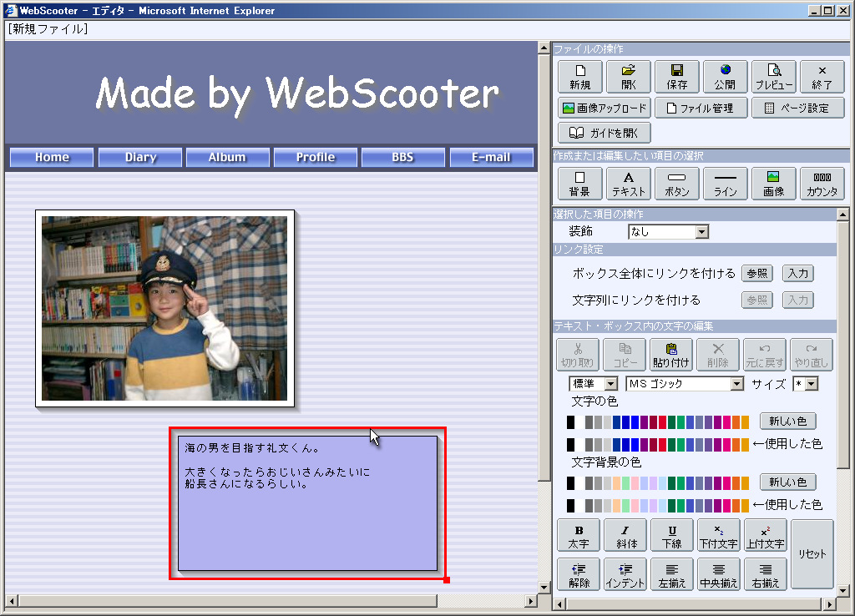
Task: Copy selection with コピー
Action: 625,355
